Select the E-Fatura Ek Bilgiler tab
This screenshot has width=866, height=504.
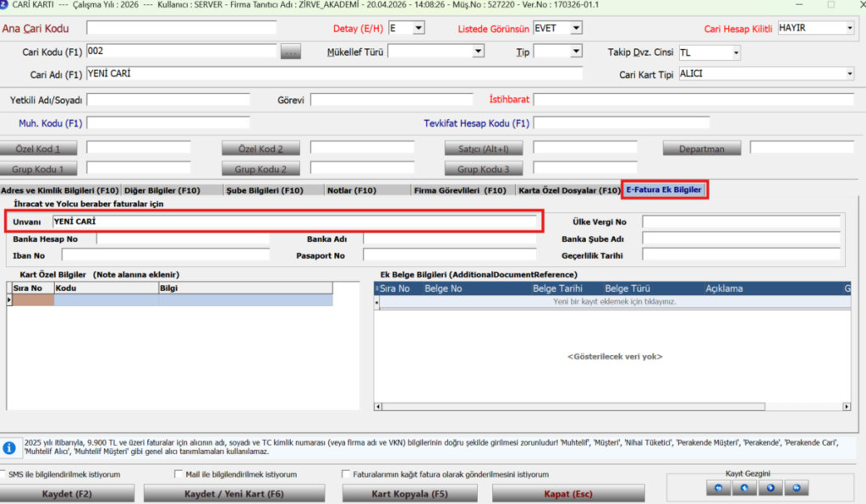point(664,189)
